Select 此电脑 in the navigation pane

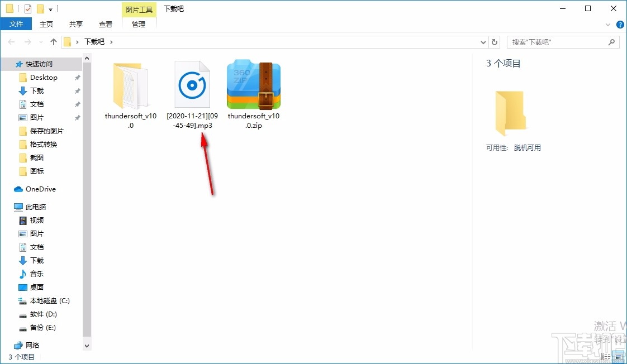(35, 207)
